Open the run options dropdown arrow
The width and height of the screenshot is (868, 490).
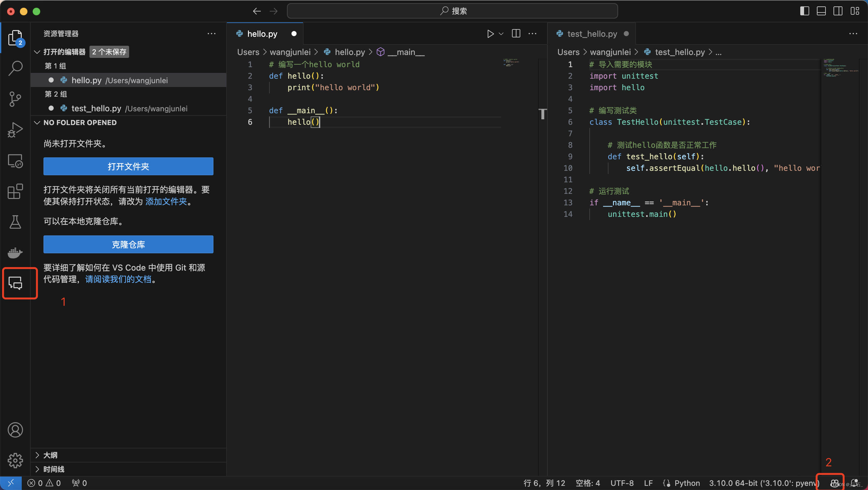501,34
